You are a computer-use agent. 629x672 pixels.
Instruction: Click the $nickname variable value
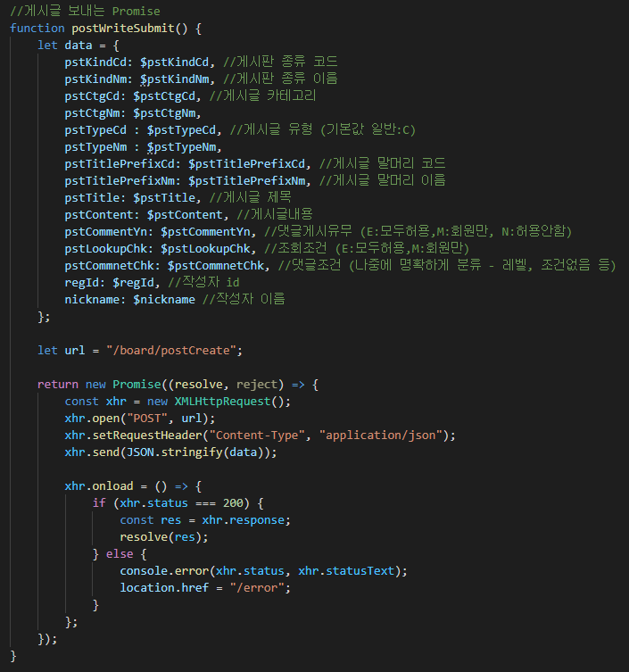(164, 300)
